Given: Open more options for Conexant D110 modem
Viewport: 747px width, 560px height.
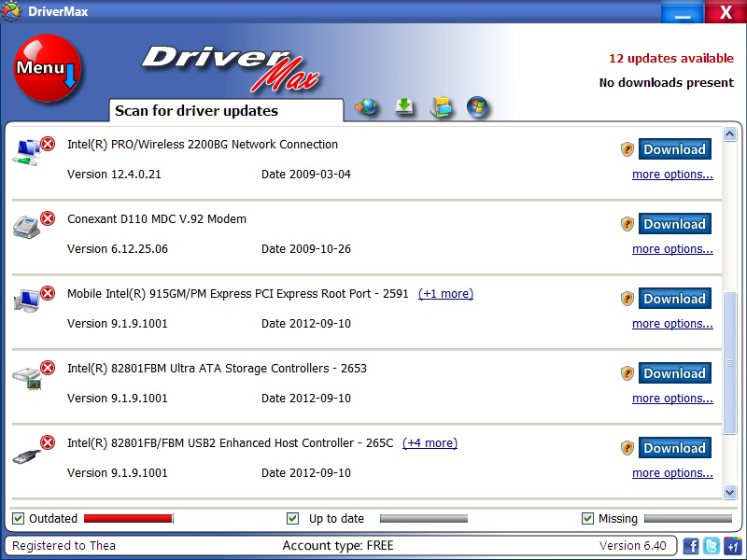Looking at the screenshot, I should pyautogui.click(x=672, y=249).
